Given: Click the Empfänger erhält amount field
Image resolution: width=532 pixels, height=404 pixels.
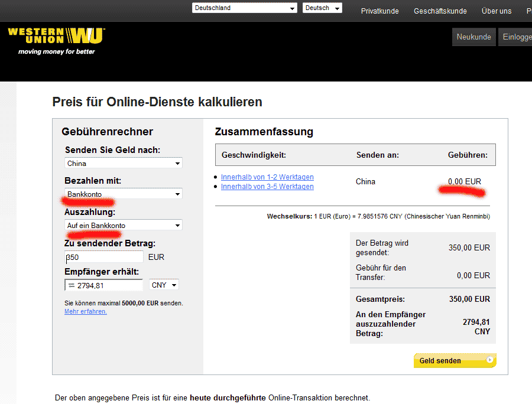Looking at the screenshot, I should pos(109,286).
